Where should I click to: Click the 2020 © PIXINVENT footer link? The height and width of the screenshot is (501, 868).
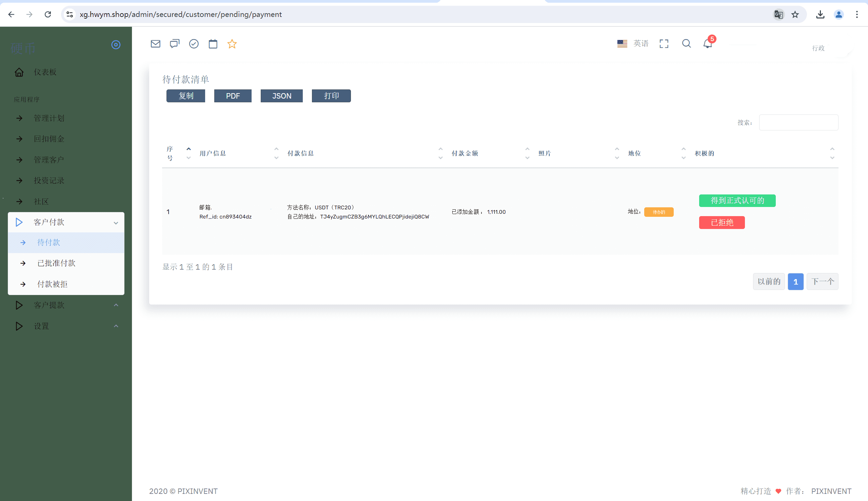pos(183,491)
